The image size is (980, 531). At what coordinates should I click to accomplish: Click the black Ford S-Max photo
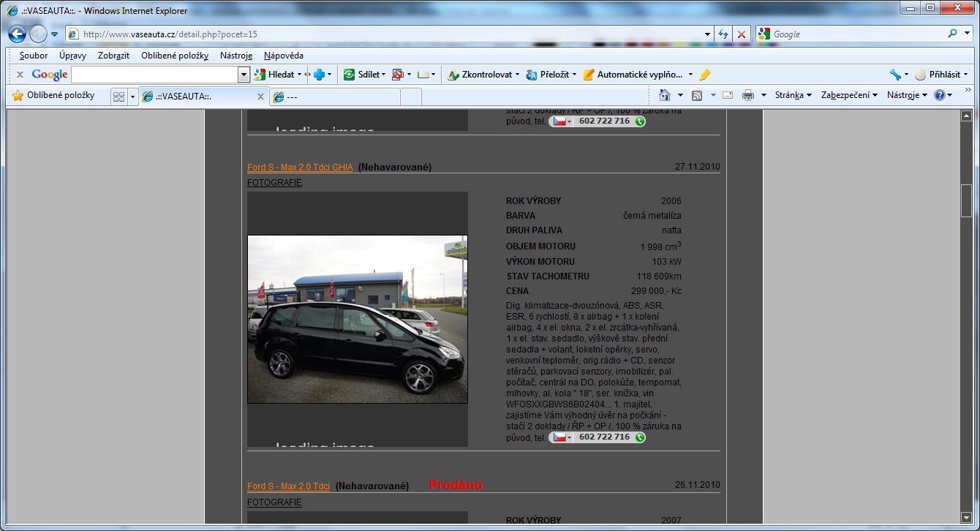357,319
